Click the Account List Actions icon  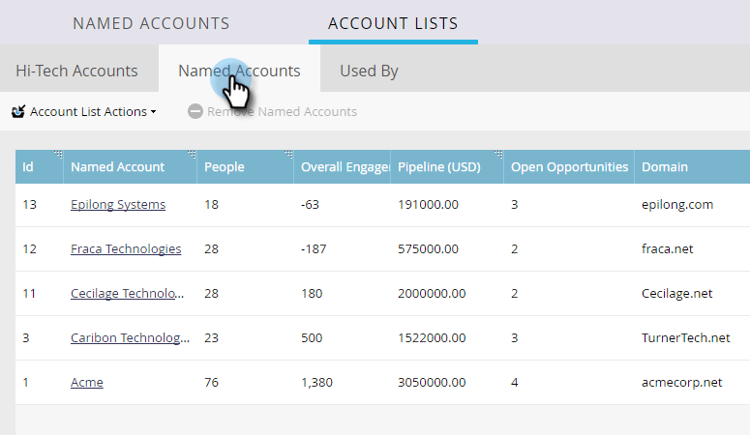point(18,112)
